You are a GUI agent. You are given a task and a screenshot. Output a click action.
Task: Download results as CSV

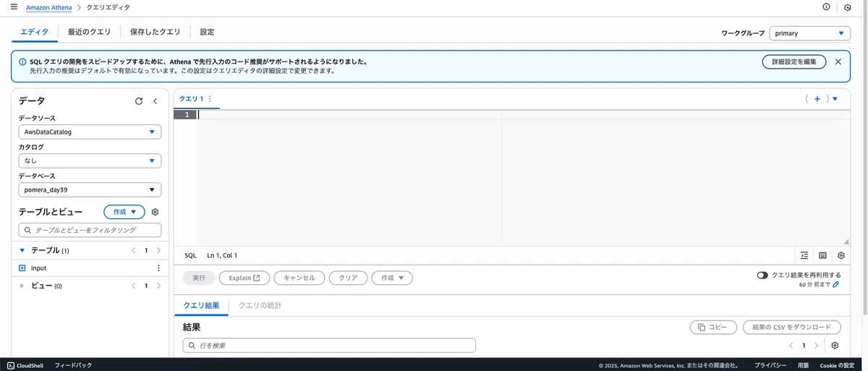[x=792, y=327]
